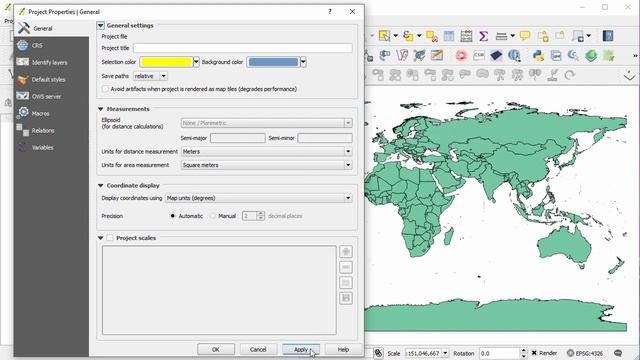Image resolution: width=640 pixels, height=360 pixels.
Task: Click the green layered plugin icon
Action: coord(591,55)
